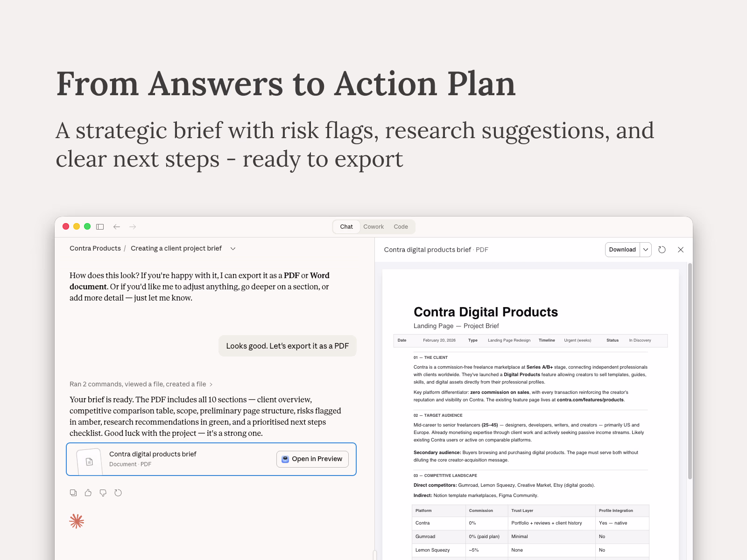
Task: Click the '02 — TARGET AUDIENCE' section heading
Action: [438, 415]
